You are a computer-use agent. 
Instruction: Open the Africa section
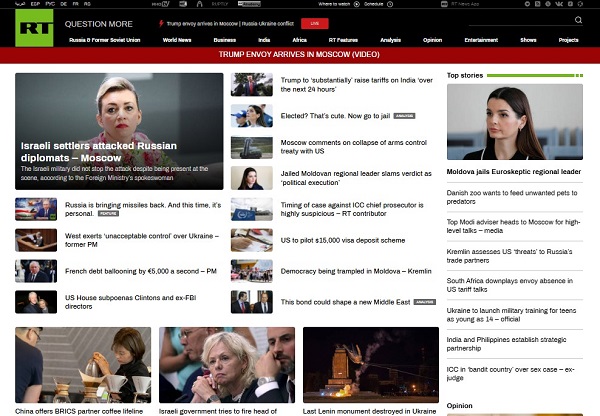click(x=300, y=40)
